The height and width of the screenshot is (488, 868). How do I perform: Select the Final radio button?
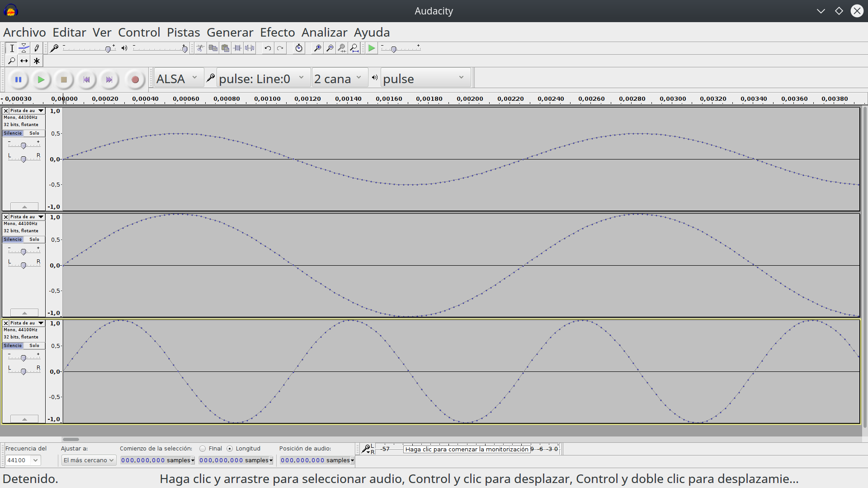(x=203, y=449)
